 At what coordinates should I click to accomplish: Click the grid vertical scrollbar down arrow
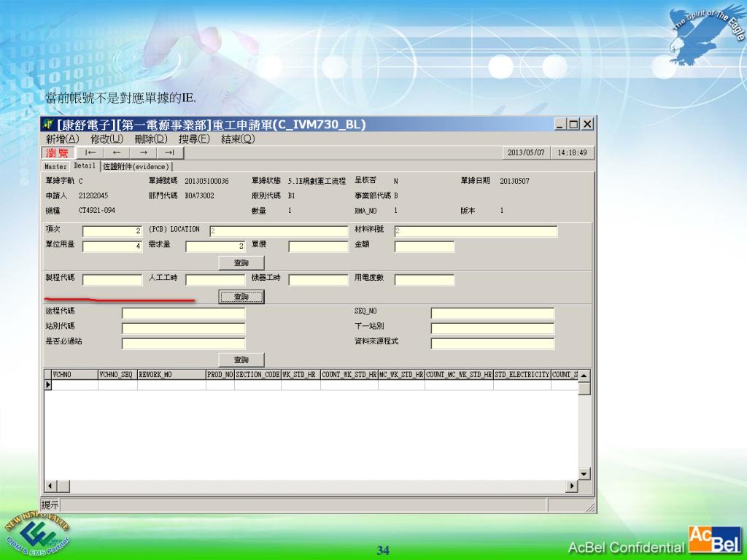coord(584,474)
